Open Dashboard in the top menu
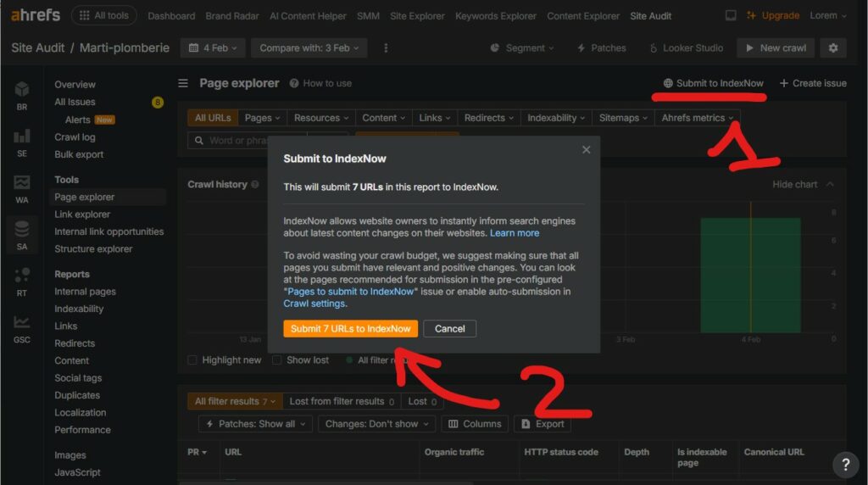This screenshot has width=868, height=485. [x=171, y=16]
